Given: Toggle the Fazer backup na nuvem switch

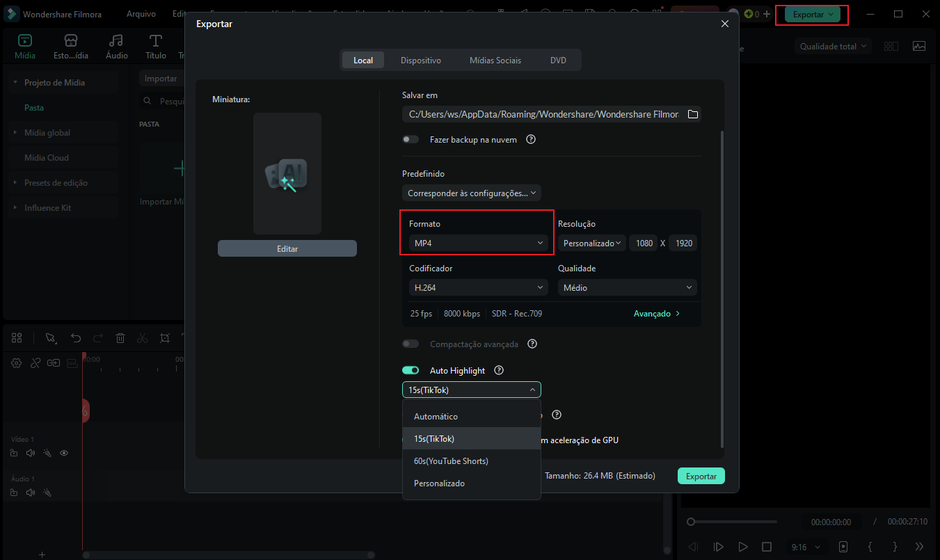Looking at the screenshot, I should (411, 139).
